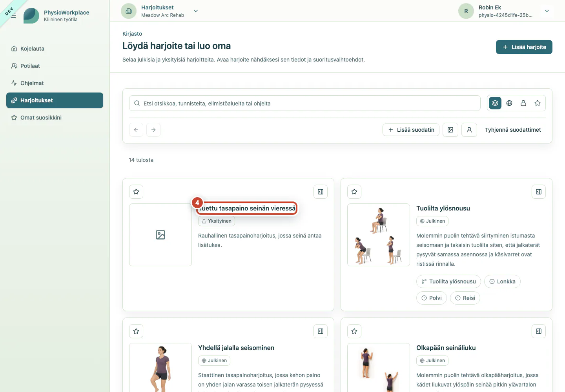Viewport: 565px width, 392px height.
Task: Toggle the sidebar menu hamburger icon
Action: [x=13, y=16]
